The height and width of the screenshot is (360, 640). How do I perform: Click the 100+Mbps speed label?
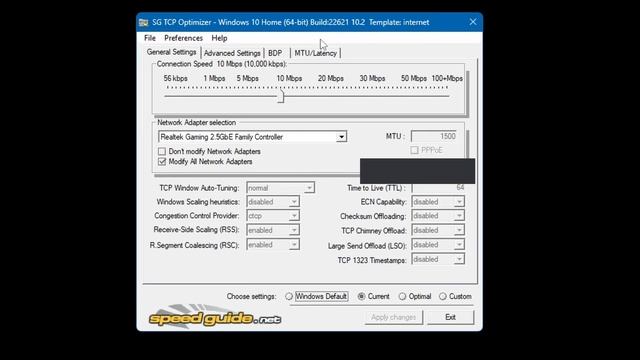pyautogui.click(x=447, y=78)
